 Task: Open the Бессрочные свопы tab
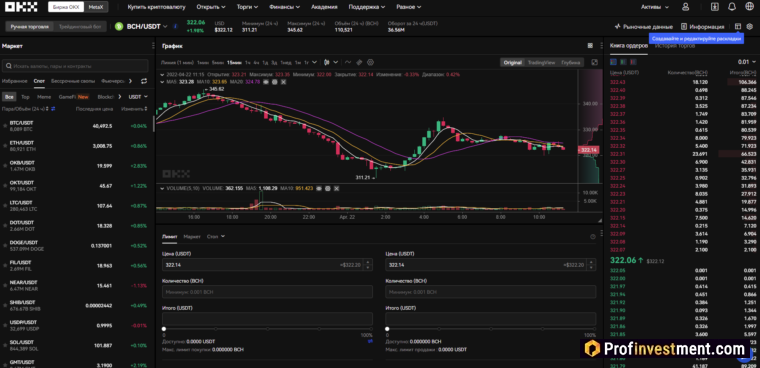[x=73, y=81]
